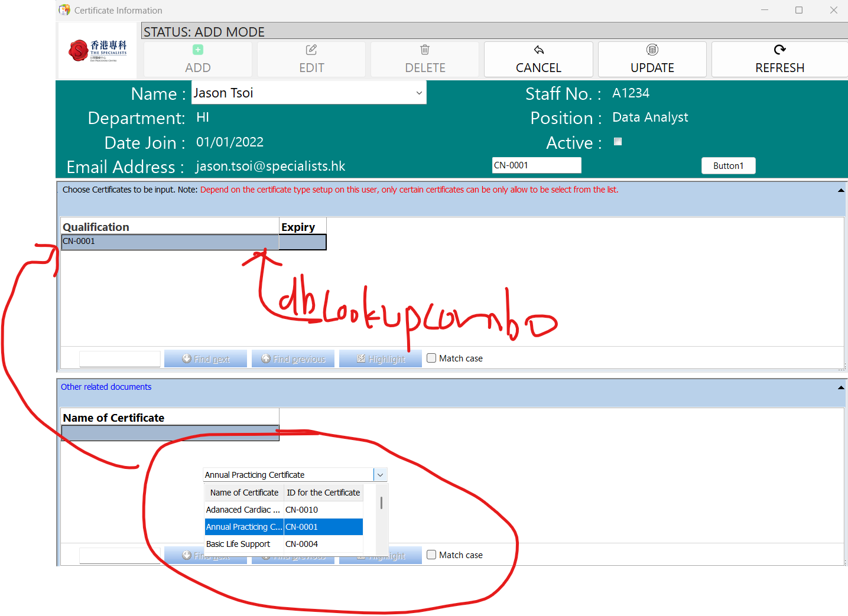Collapse the Other related documents panel
Screen dimensions: 848x616
click(x=840, y=387)
